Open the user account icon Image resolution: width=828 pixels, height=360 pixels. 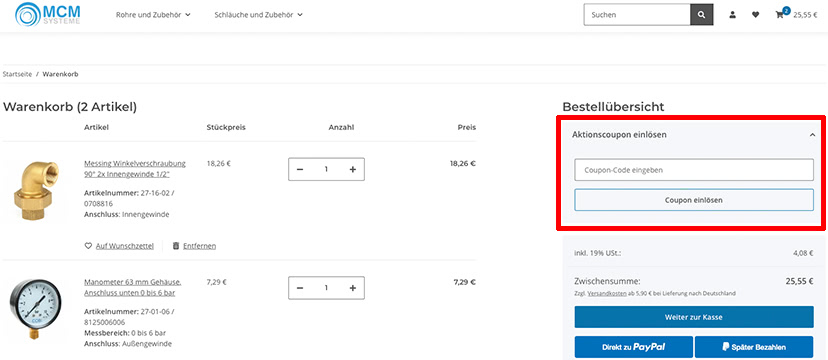coord(732,15)
